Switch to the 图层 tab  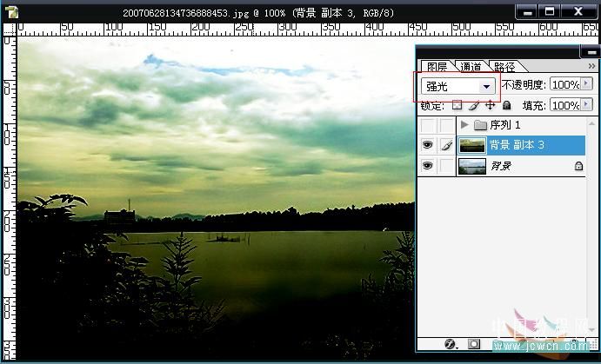[437, 67]
